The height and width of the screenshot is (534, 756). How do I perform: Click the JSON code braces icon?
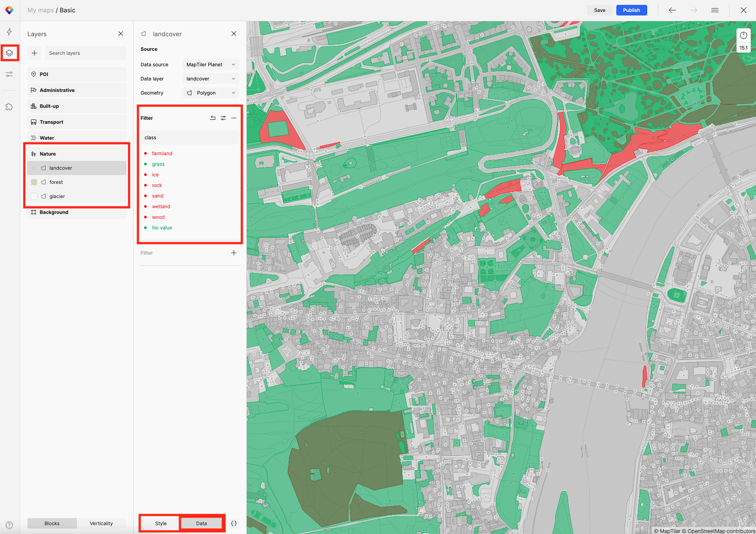click(x=234, y=523)
